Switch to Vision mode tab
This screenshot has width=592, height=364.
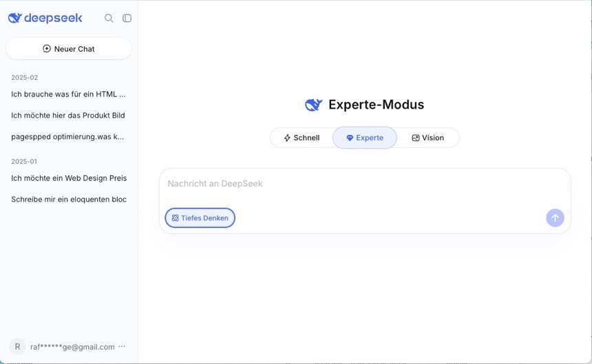(427, 138)
